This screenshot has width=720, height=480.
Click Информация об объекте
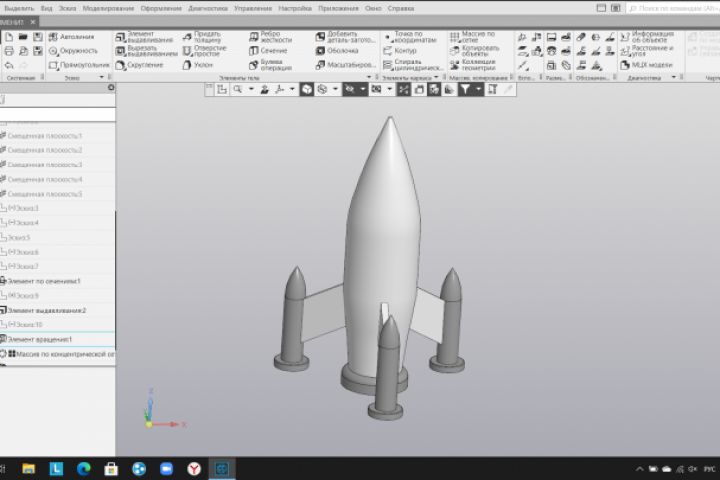(x=647, y=37)
